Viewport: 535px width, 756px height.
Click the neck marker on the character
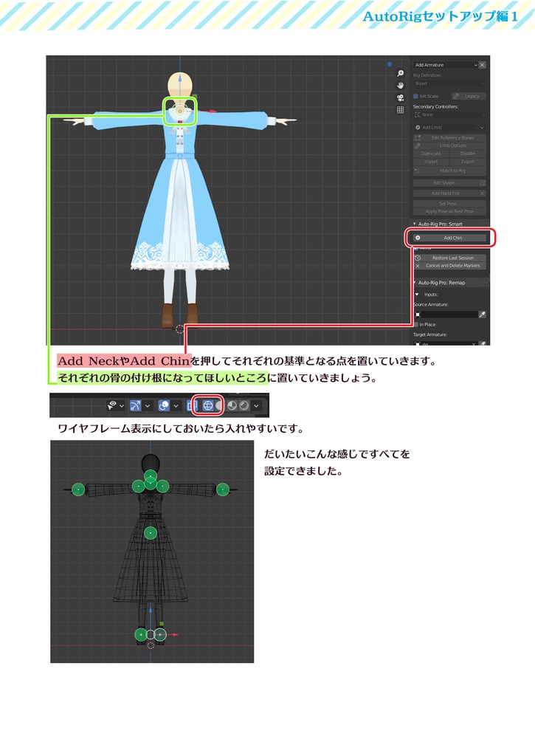tap(180, 111)
